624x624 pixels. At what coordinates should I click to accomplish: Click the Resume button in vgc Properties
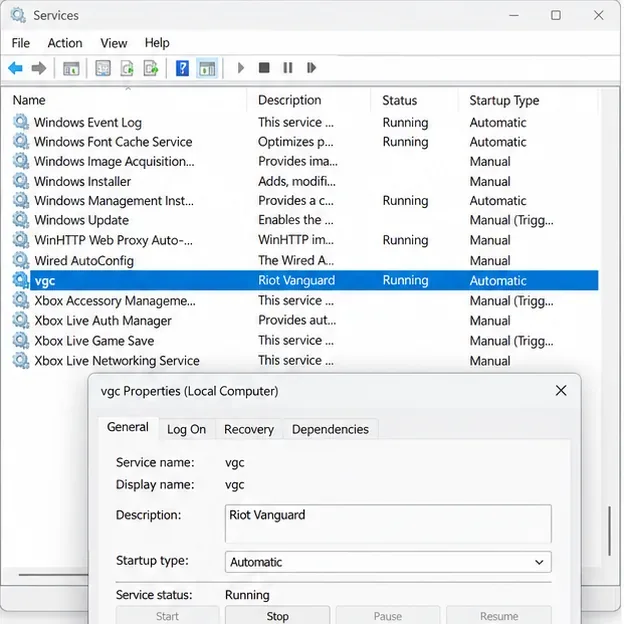click(499, 615)
